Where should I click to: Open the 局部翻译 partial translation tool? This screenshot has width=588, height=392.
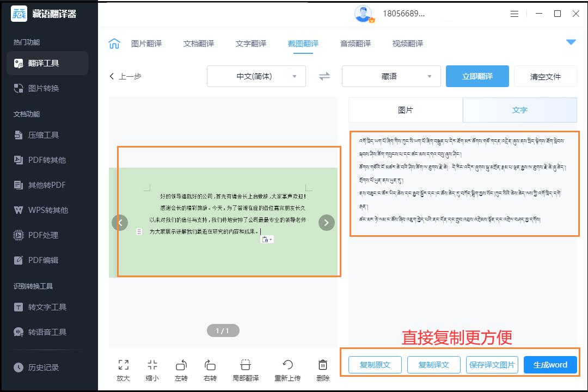click(245, 369)
